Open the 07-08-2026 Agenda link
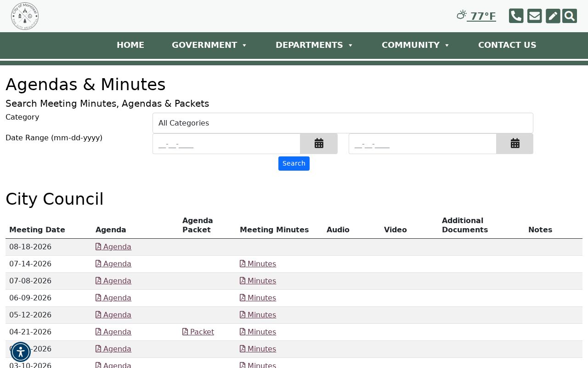The height and width of the screenshot is (368, 588). tap(113, 281)
